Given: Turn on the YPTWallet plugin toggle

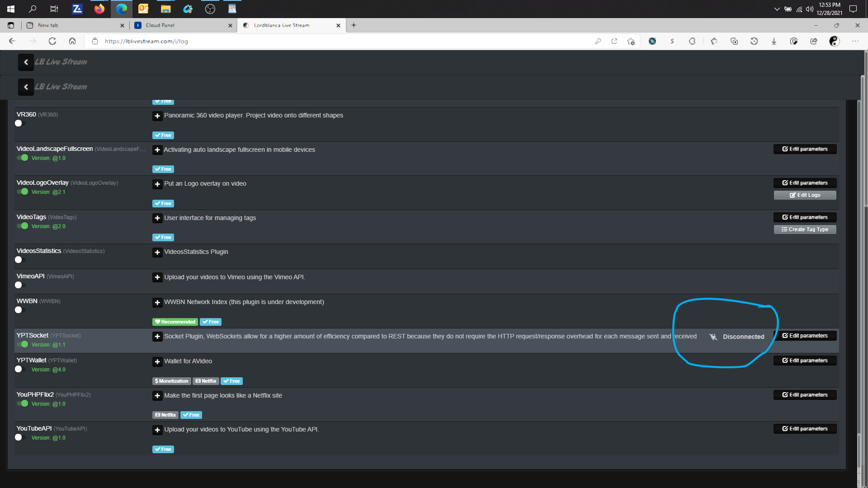Looking at the screenshot, I should pyautogui.click(x=19, y=369).
